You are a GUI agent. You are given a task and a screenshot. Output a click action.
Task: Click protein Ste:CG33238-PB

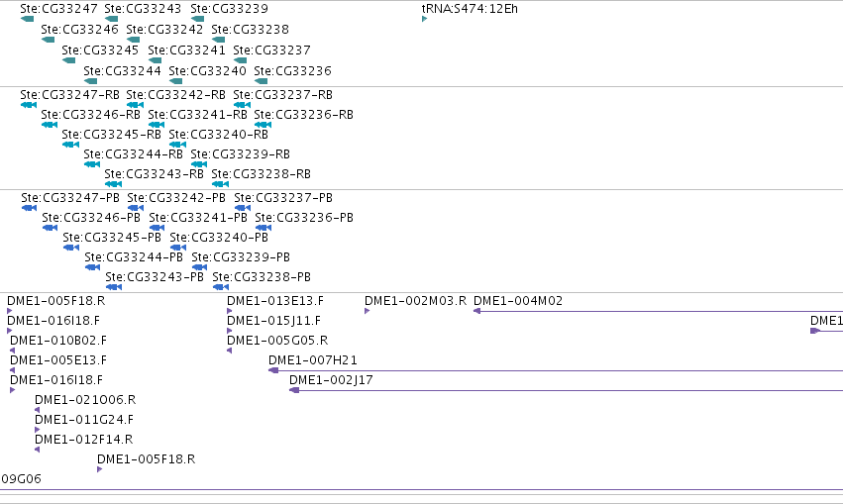pyautogui.click(x=262, y=277)
